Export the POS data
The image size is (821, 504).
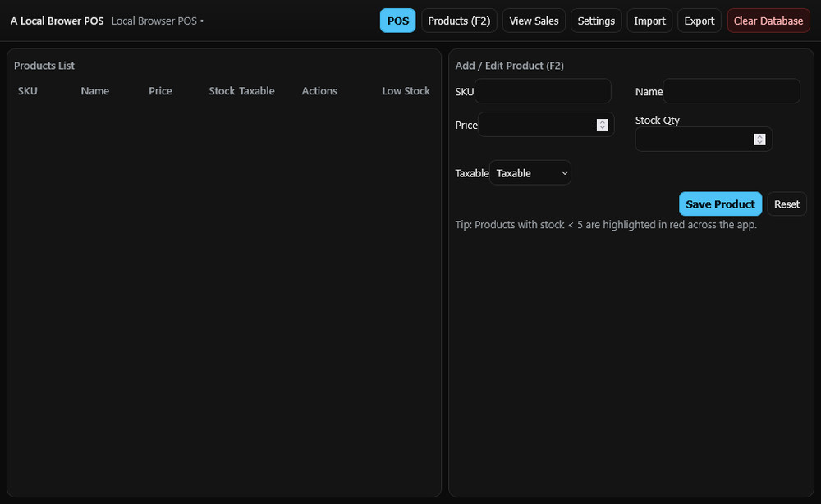pos(699,20)
